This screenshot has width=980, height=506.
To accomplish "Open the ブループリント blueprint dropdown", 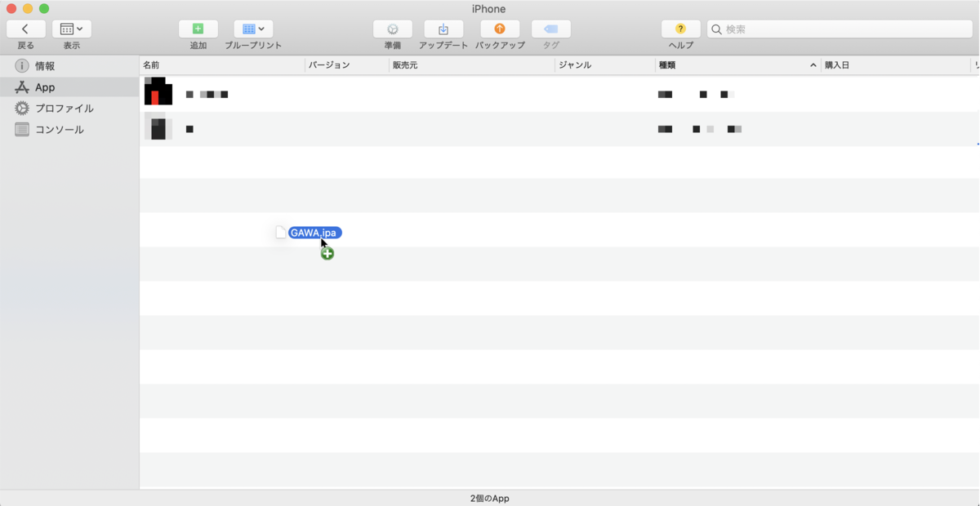I will click(x=253, y=29).
